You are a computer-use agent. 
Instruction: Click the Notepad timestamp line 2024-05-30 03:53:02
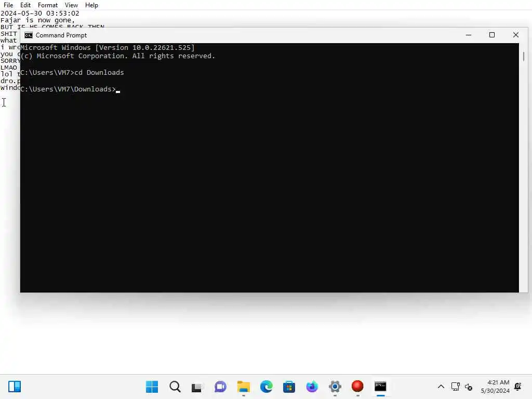pyautogui.click(x=39, y=13)
